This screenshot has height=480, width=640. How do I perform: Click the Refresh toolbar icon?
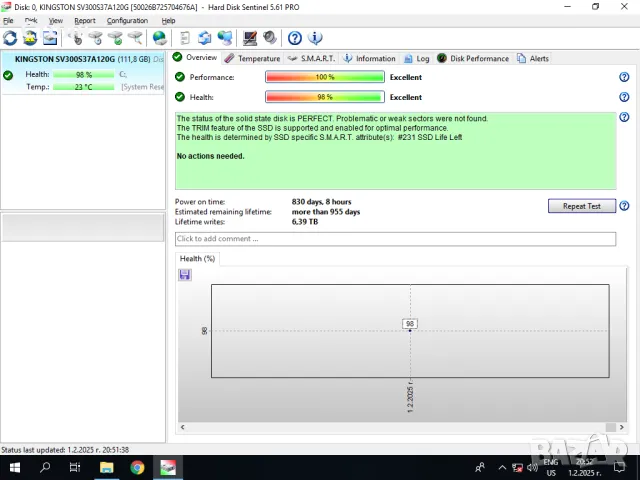[10, 38]
